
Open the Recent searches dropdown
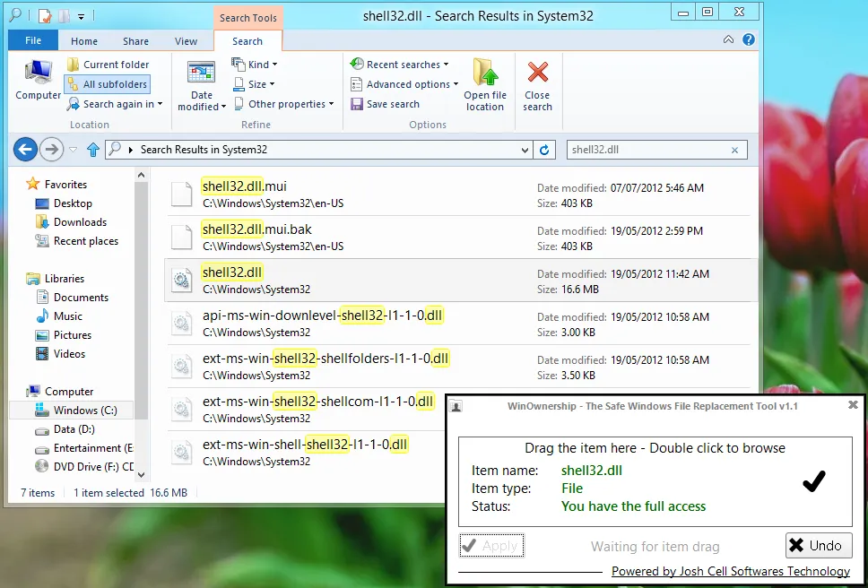tap(400, 65)
